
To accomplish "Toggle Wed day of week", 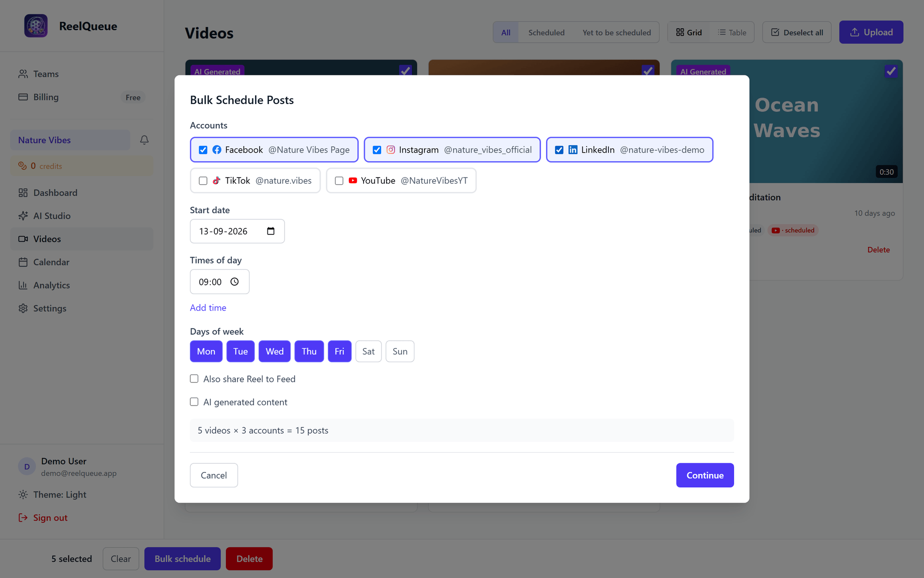I will coord(274,351).
